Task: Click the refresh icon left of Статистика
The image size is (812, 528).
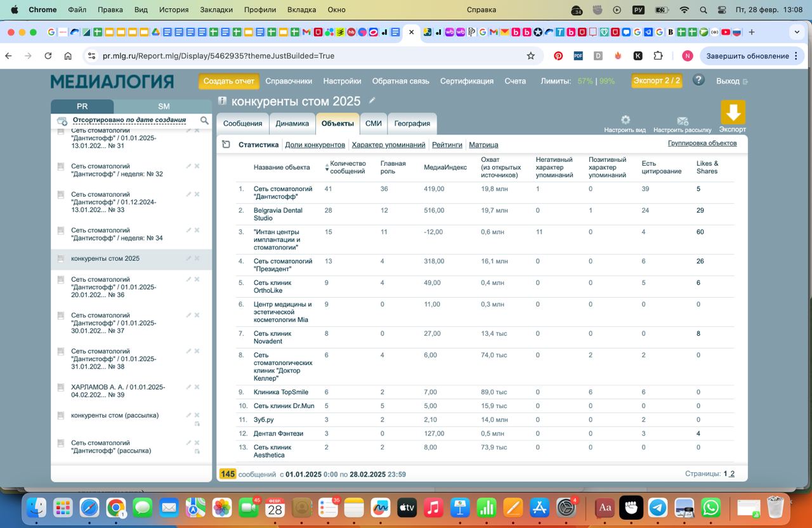Action: click(226, 145)
